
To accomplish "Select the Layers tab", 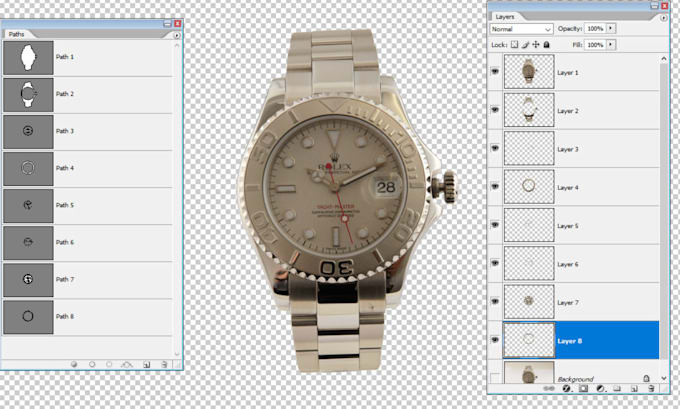I will pyautogui.click(x=505, y=16).
